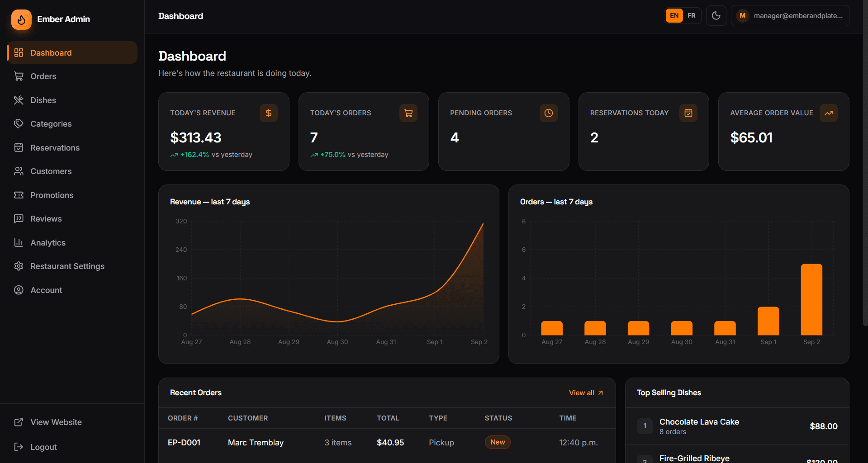Viewport: 868px width, 463px height.
Task: Click the Pickup order type cell
Action: [x=441, y=442]
